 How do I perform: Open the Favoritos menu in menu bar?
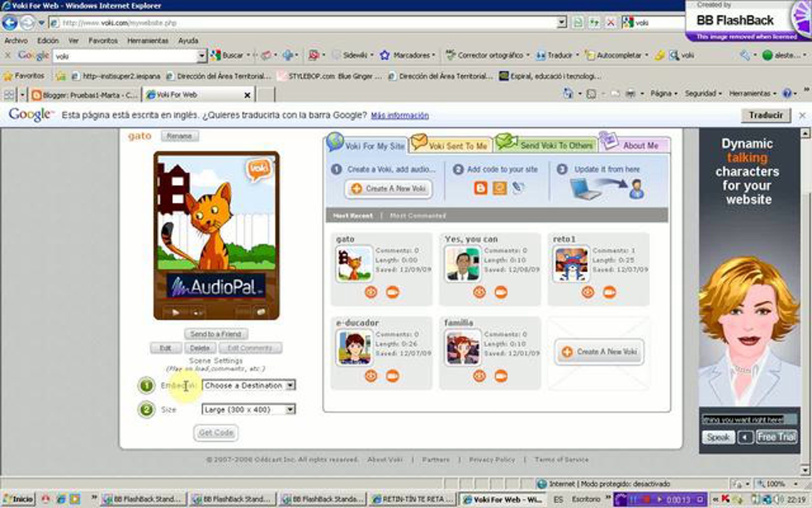pos(103,41)
